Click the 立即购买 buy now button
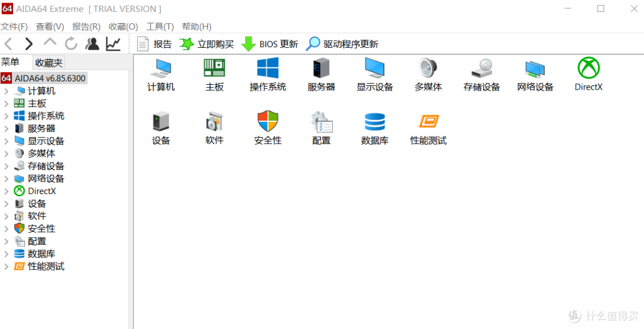Image resolution: width=644 pixels, height=329 pixels. [206, 44]
